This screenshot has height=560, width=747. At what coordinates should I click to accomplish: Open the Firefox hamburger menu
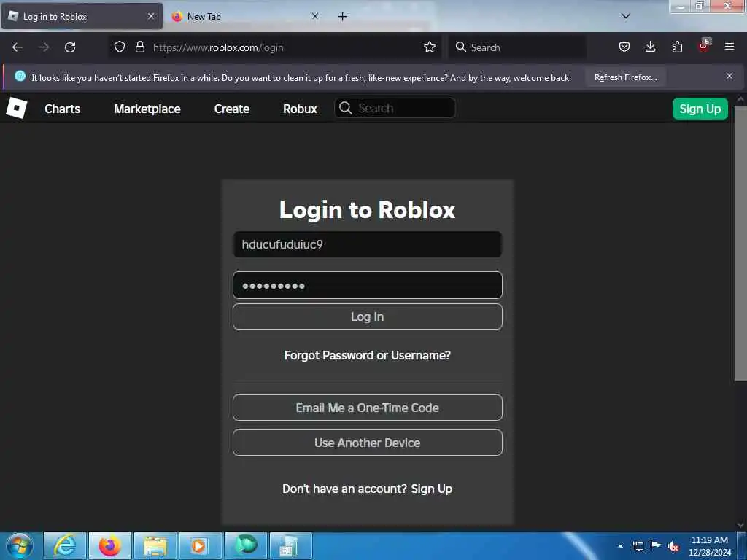pos(729,47)
